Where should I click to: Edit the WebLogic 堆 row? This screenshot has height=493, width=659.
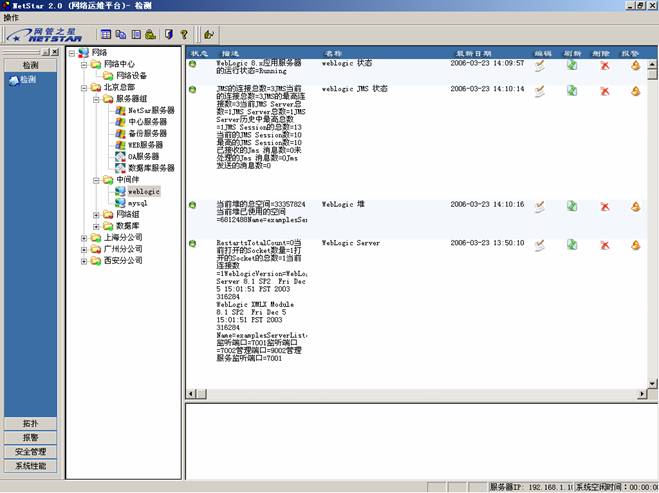pos(540,207)
